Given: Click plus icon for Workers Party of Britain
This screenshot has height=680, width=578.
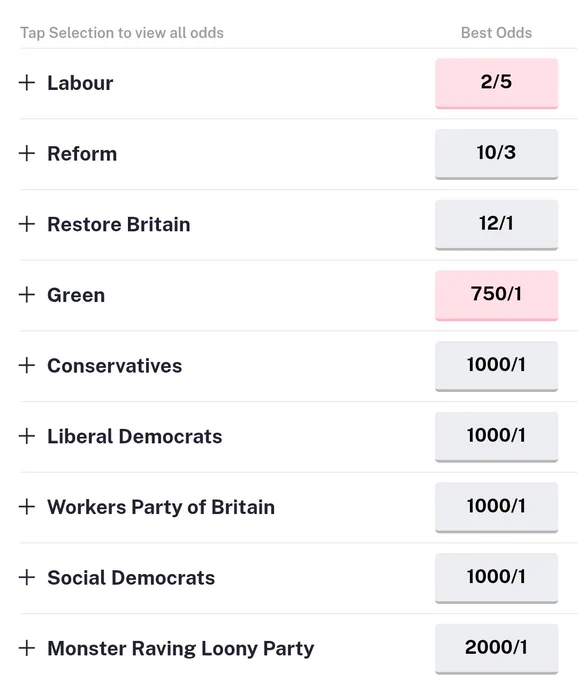Looking at the screenshot, I should tap(27, 507).
